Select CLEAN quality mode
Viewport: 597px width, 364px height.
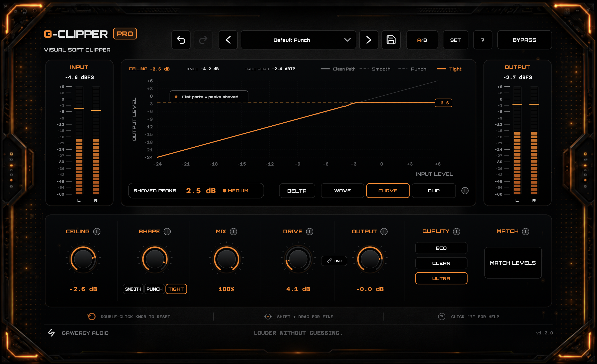pyautogui.click(x=441, y=263)
